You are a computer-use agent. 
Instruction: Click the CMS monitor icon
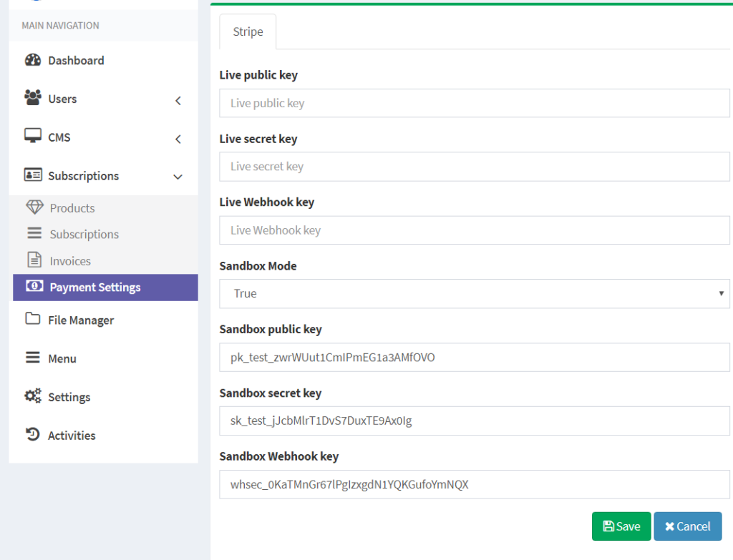tap(33, 137)
